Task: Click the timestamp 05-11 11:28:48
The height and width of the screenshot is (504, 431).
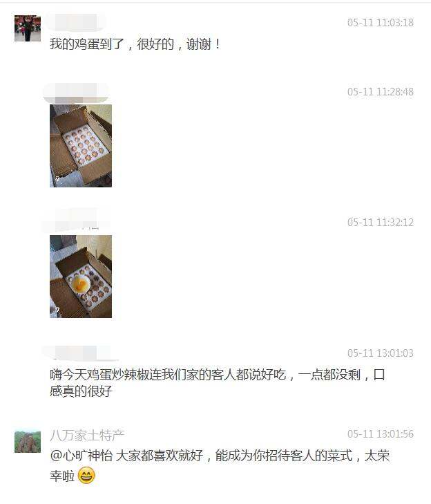Action: [381, 92]
